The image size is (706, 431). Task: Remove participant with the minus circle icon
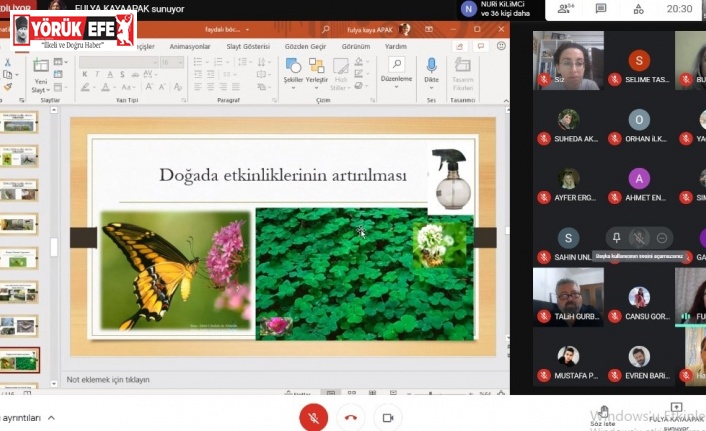click(661, 238)
